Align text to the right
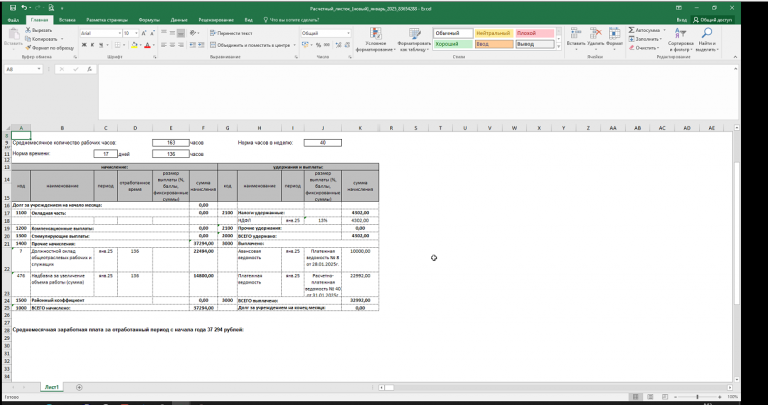 click(181, 45)
